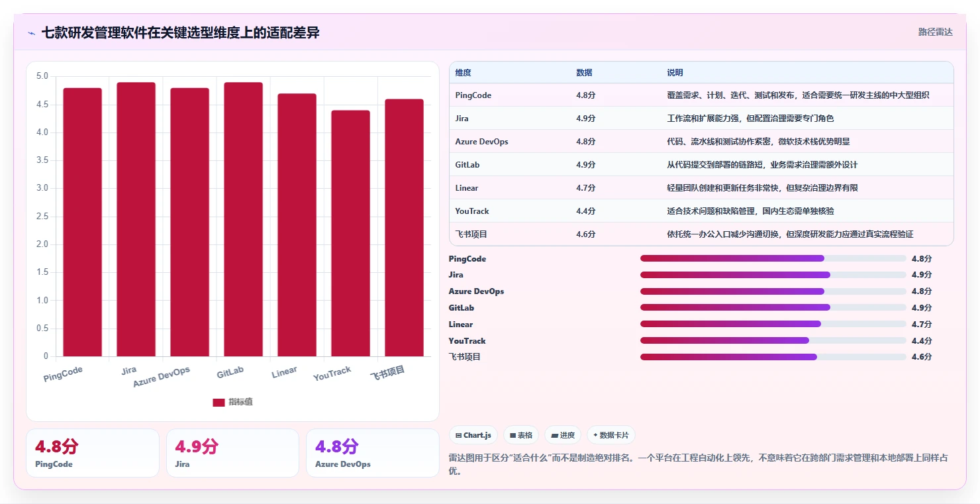
Task: Click the Linear progress bar
Action: (x=773, y=324)
